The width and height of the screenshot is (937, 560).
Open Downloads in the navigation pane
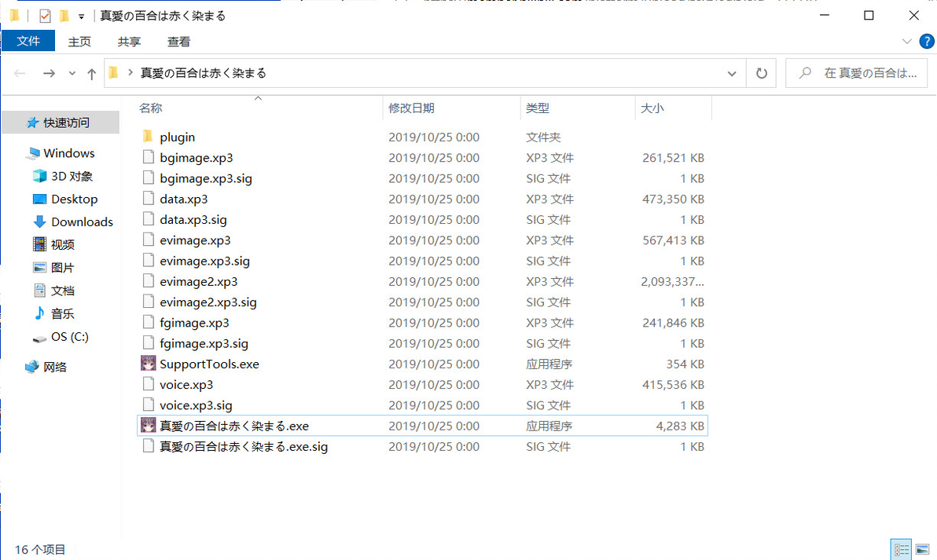(72, 221)
